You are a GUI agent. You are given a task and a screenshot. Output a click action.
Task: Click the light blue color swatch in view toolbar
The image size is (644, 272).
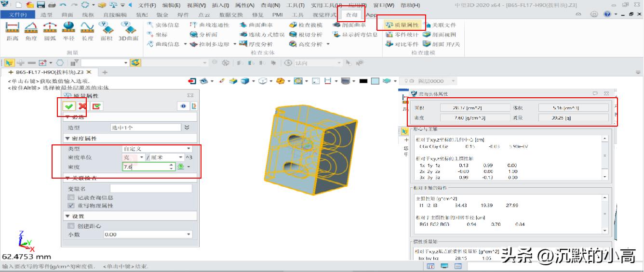point(375,81)
